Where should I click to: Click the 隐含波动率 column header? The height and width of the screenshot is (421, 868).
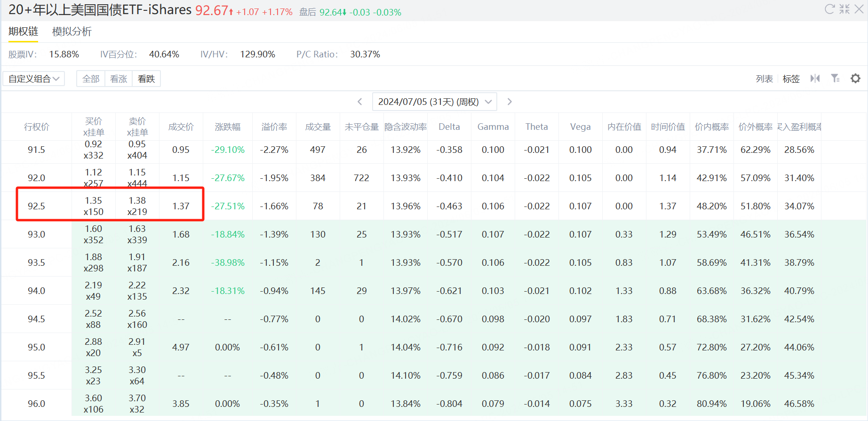coord(406,127)
